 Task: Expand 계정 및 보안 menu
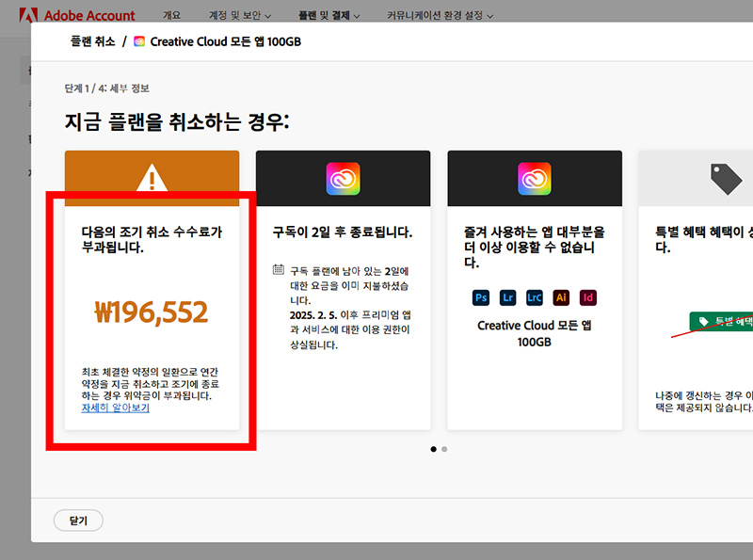point(240,15)
